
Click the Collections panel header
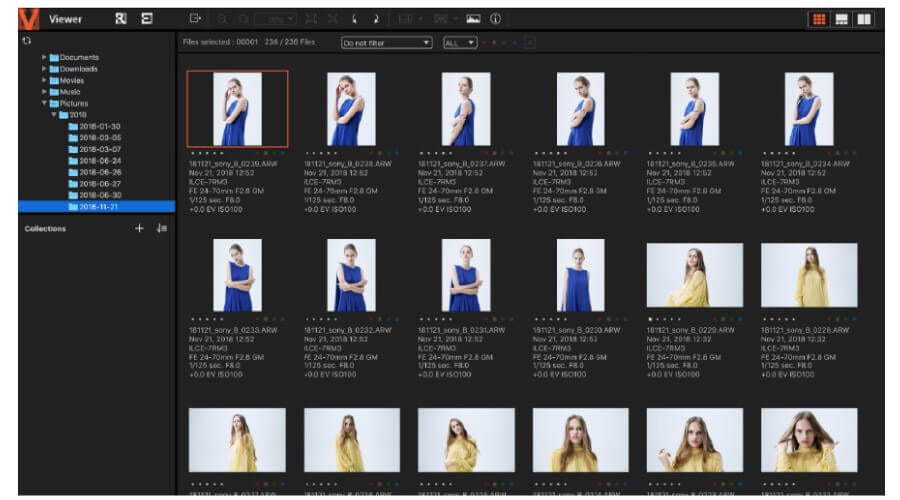pyautogui.click(x=45, y=228)
